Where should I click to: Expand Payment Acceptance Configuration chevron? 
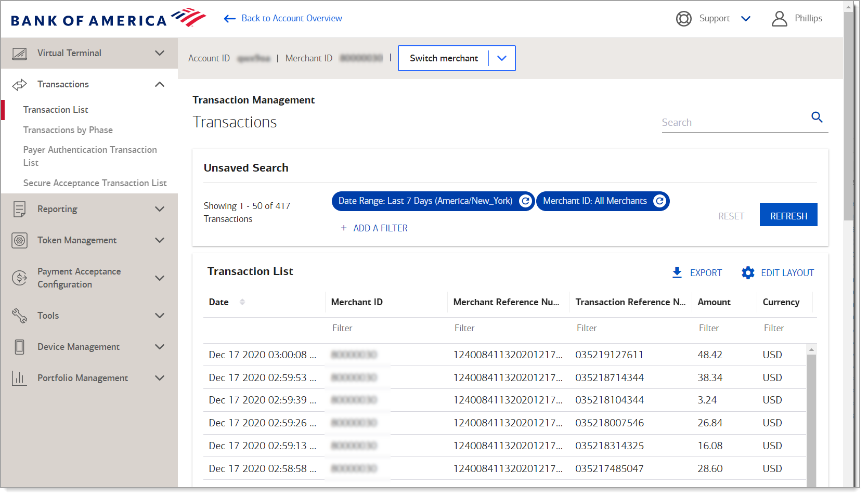tap(160, 278)
